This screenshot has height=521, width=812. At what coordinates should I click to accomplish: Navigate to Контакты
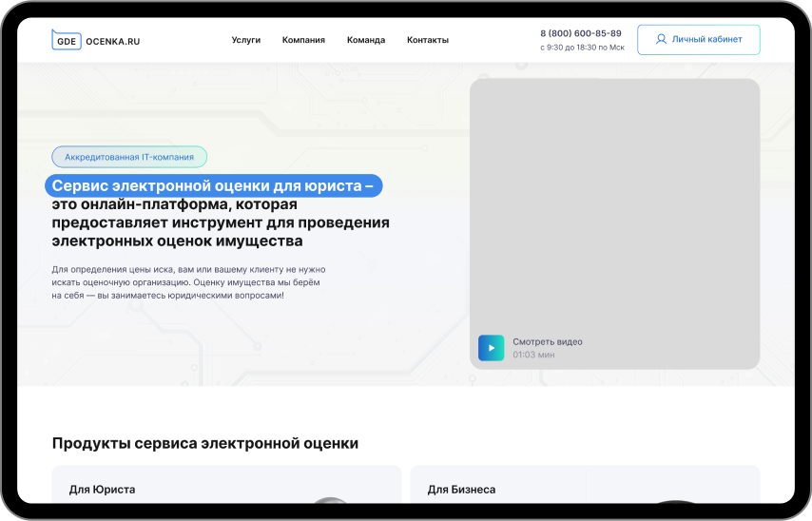click(x=427, y=40)
